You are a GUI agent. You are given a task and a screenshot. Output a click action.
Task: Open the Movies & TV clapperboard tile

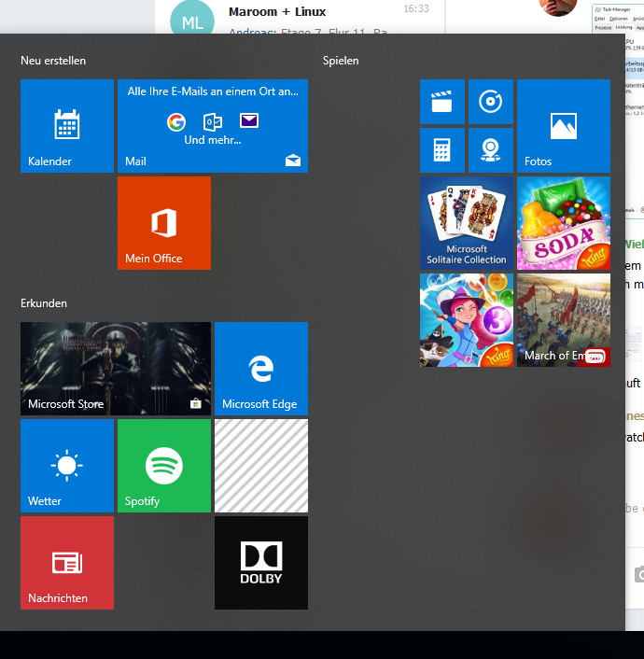click(442, 102)
